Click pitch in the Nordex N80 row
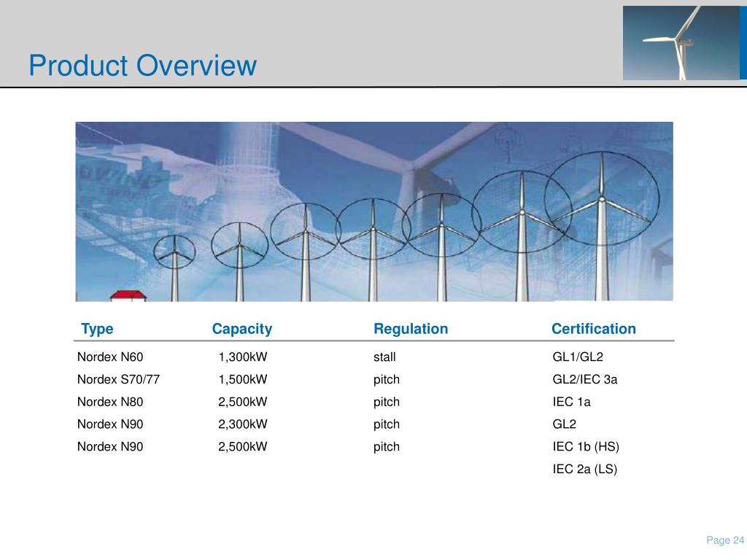Screen dimensions: 747x560 [387, 402]
